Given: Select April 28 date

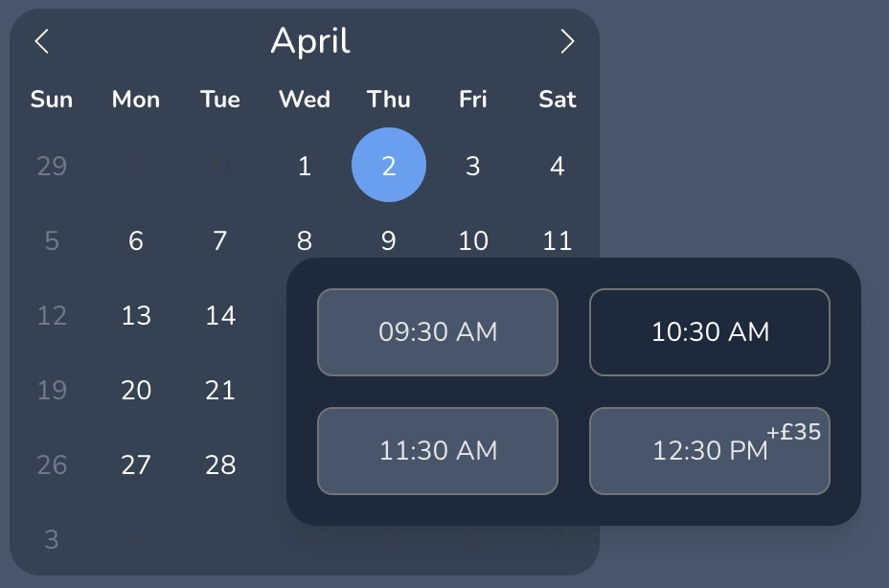Looking at the screenshot, I should coord(220,464).
